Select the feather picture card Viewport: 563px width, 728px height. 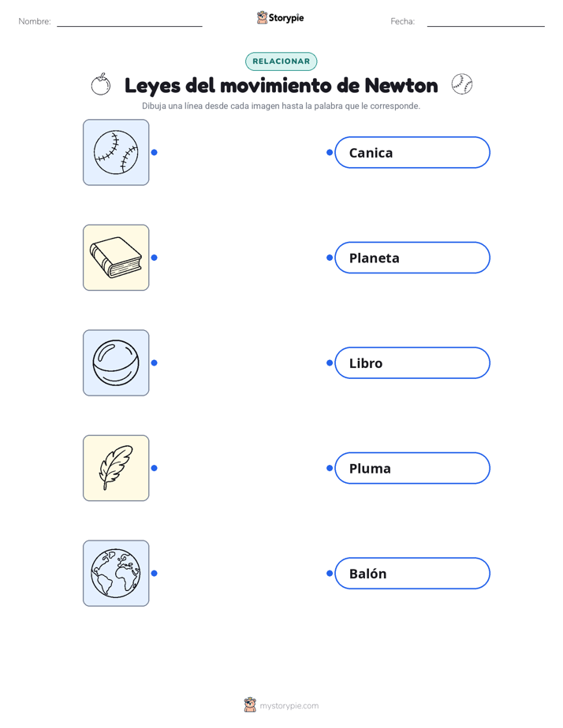116,468
